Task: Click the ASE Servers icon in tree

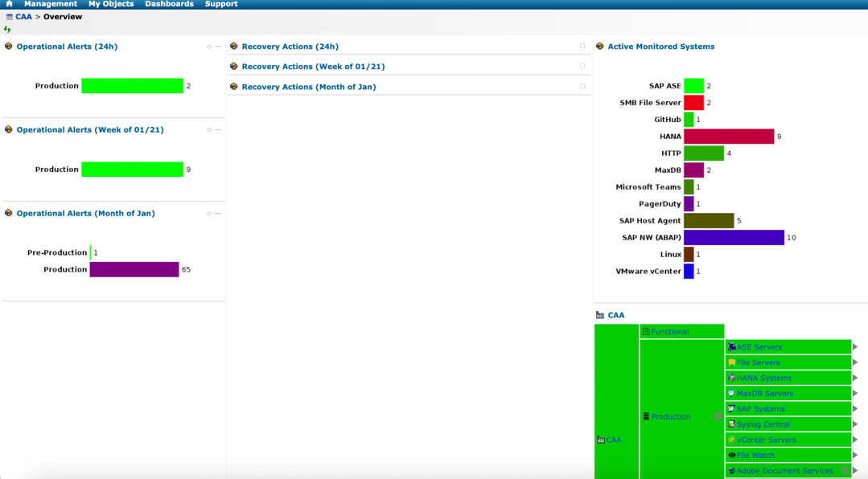Action: 731,347
